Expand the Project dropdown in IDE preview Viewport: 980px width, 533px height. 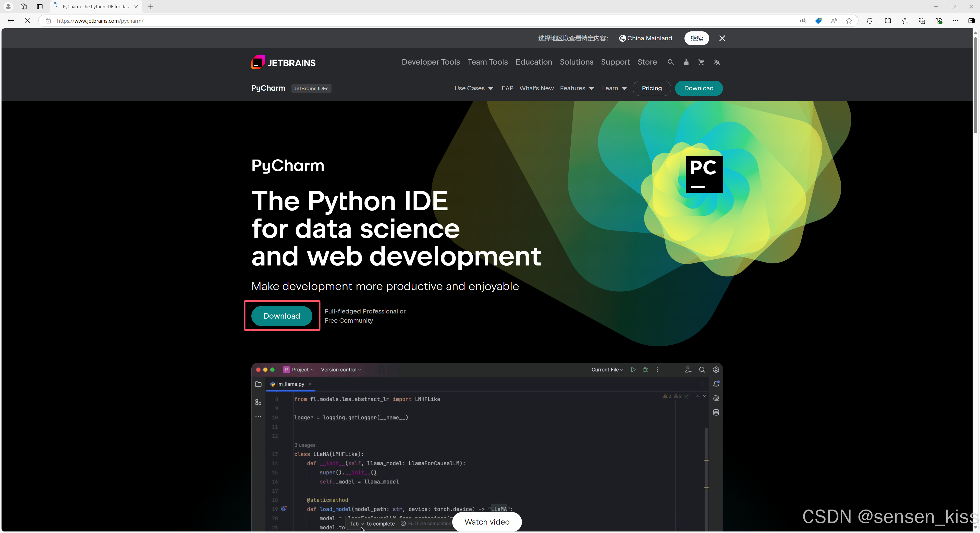pyautogui.click(x=299, y=370)
